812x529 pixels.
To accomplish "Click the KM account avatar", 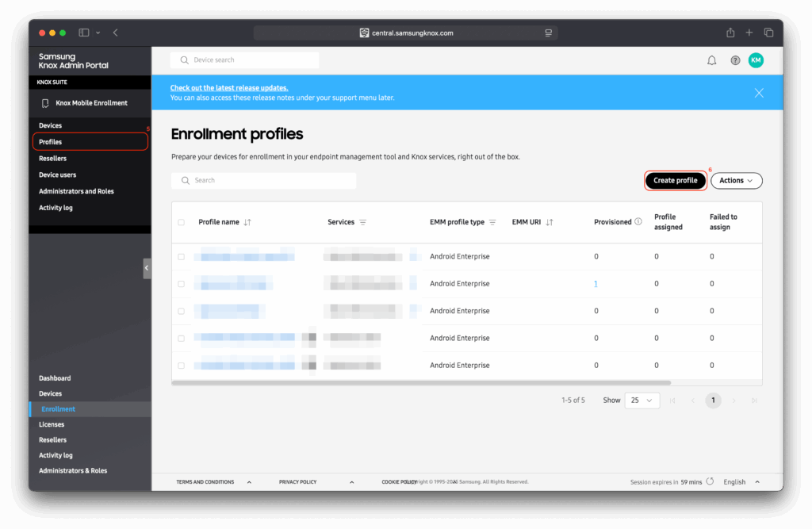I will click(756, 59).
